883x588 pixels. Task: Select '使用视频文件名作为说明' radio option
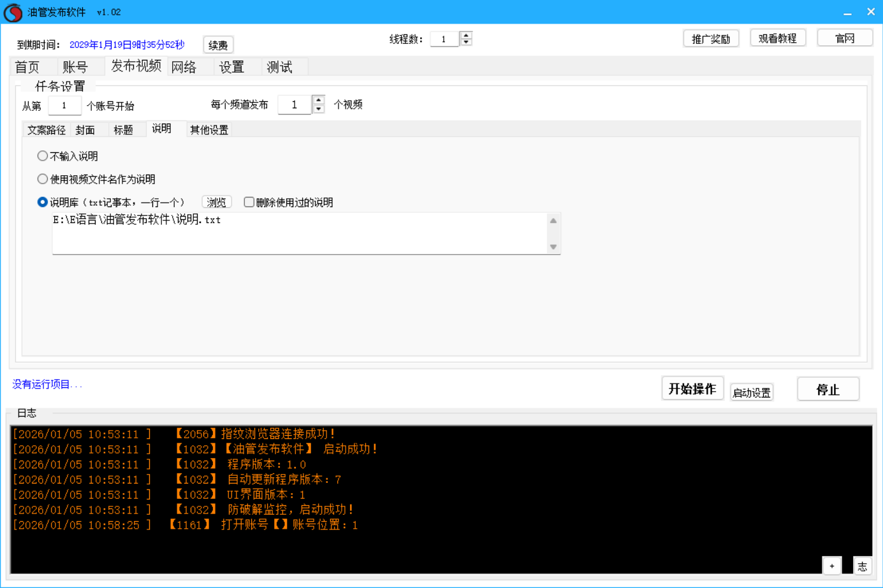point(43,179)
